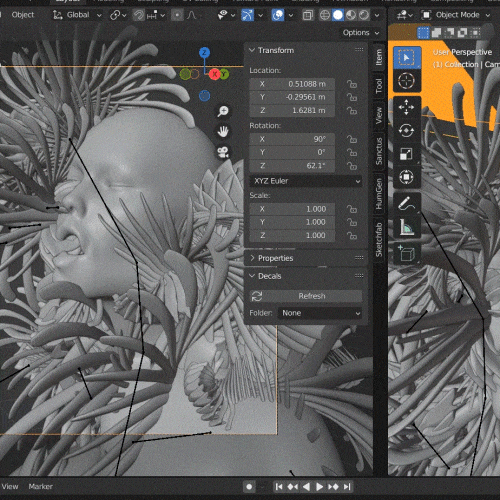Choose the Subtract Selection mode icon

coord(449,33)
